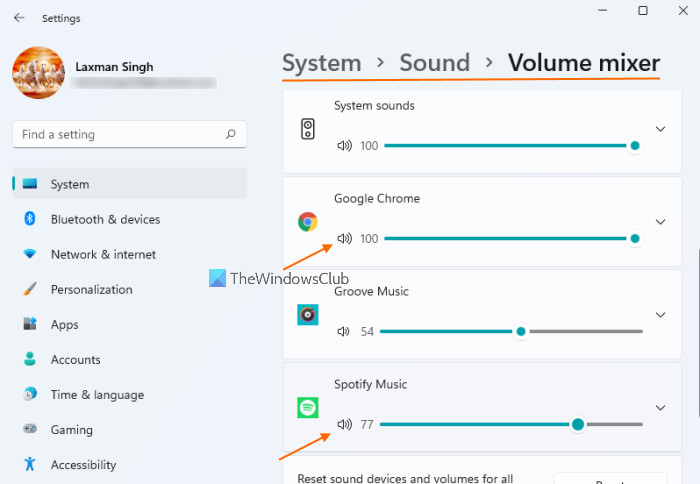700x484 pixels.
Task: Go back with the Settings back arrow
Action: [x=19, y=18]
